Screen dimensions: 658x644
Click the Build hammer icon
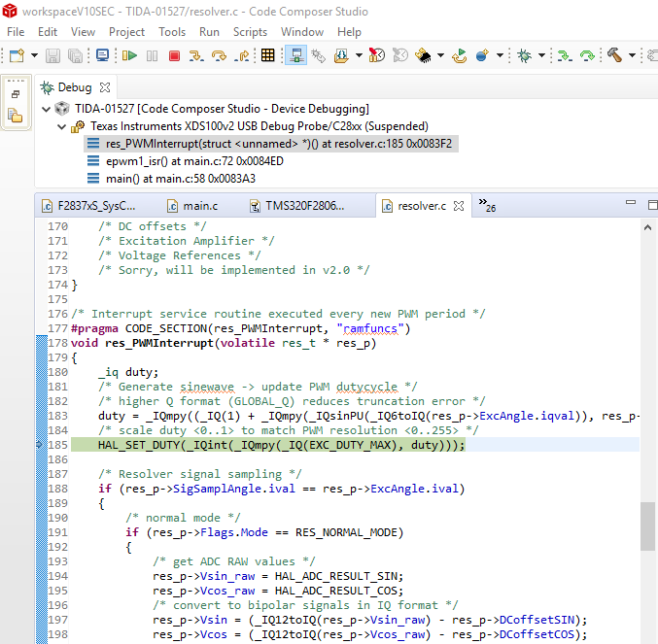pos(614,56)
